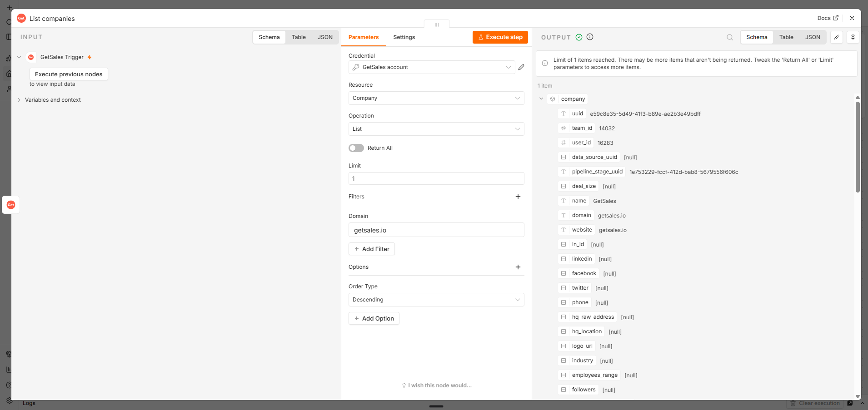The image size is (868, 410).
Task: Click the output info circle icon
Action: coord(590,37)
